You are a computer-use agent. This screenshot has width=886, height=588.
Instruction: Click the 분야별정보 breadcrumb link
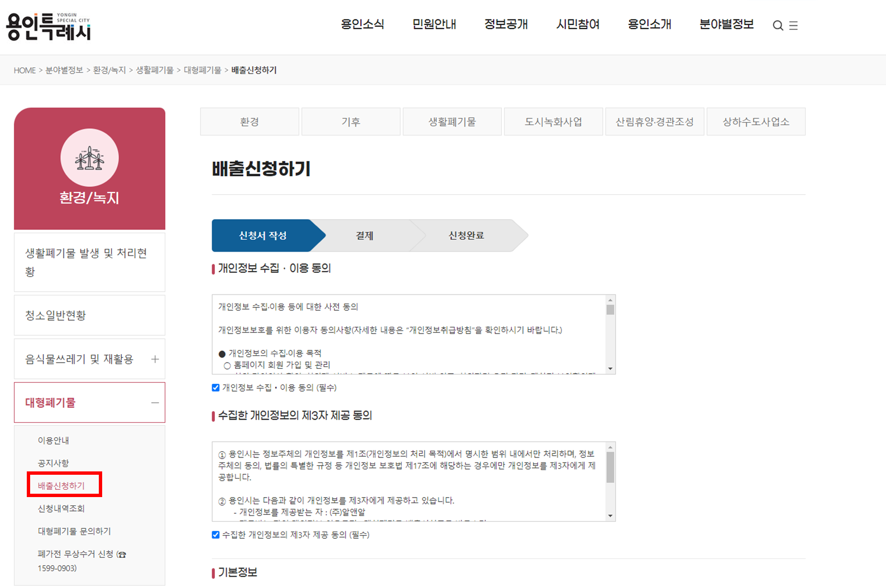64,70
